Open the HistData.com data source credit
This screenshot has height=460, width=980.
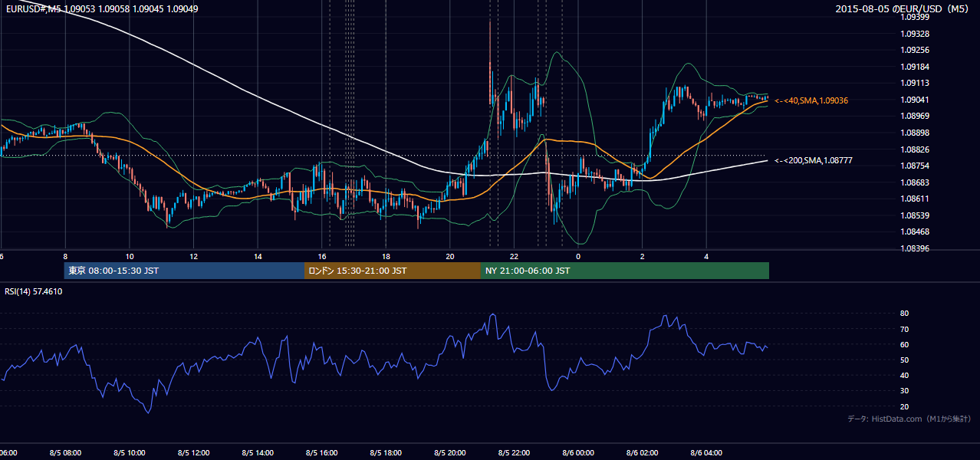[x=909, y=419]
